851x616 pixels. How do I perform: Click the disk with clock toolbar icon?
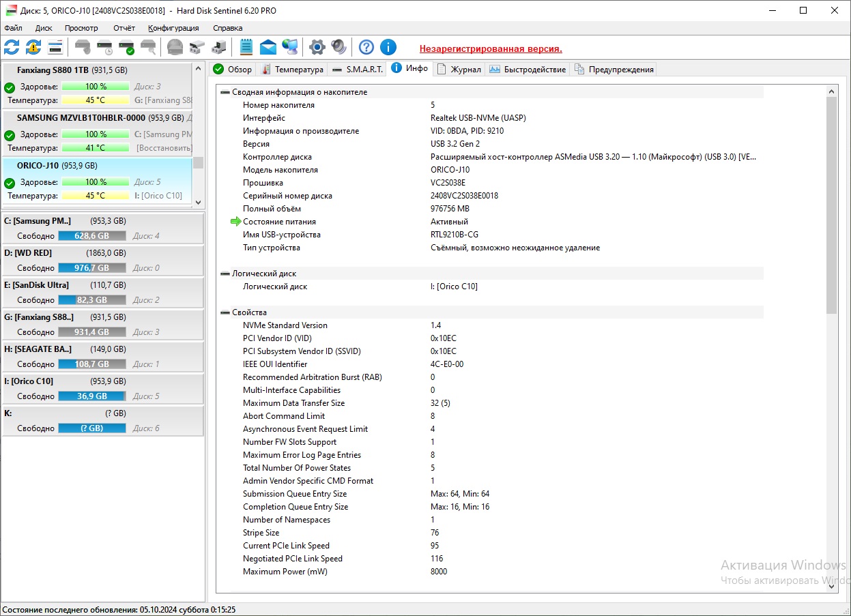(104, 47)
